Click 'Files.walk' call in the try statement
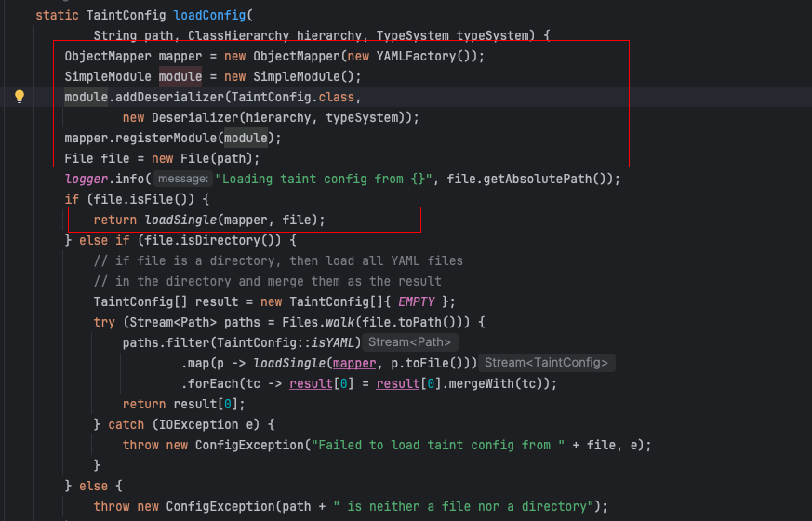This screenshot has height=521, width=812. point(318,322)
